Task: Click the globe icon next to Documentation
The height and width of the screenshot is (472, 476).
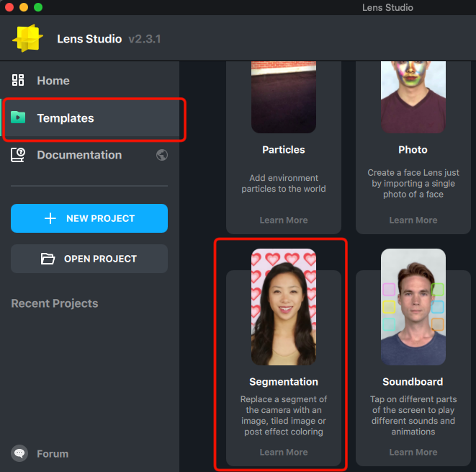Action: [162, 155]
